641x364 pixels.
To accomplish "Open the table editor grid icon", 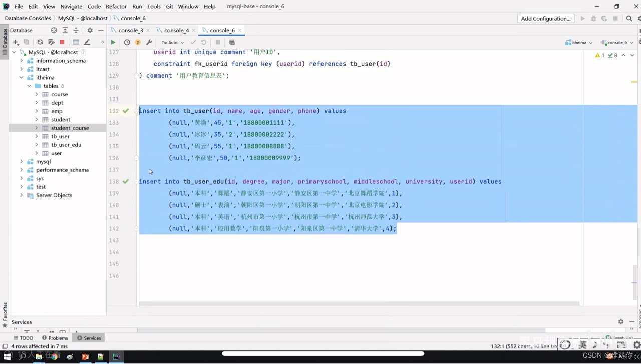I will [x=76, y=42].
